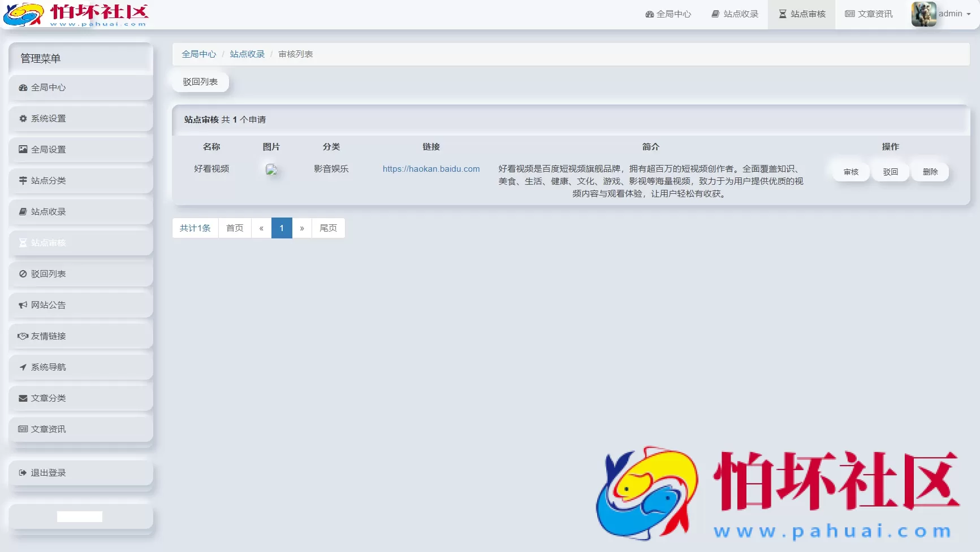This screenshot has width=980, height=552.
Task: Click the 站点分类 icon in the sidebar
Action: click(23, 180)
